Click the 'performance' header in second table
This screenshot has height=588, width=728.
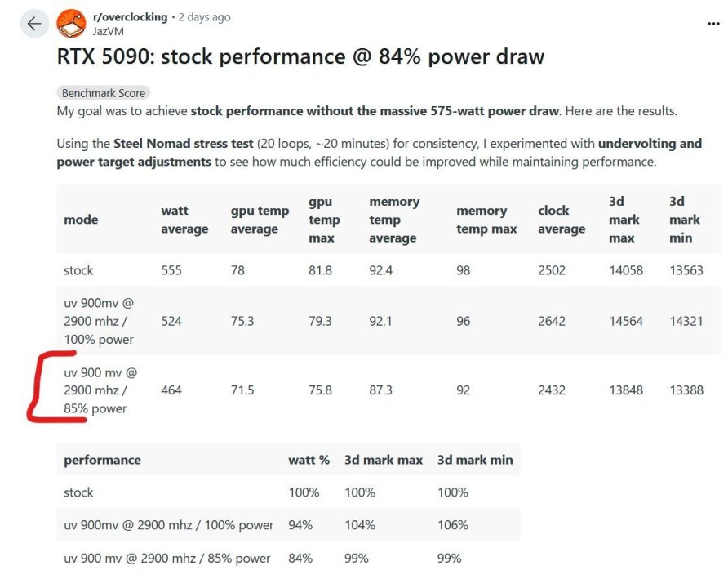click(x=103, y=460)
